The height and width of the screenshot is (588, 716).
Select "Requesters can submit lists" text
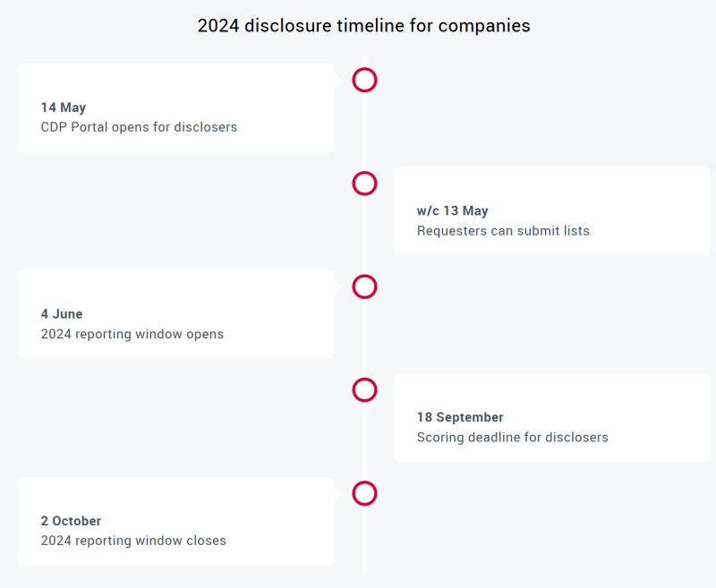(x=503, y=231)
